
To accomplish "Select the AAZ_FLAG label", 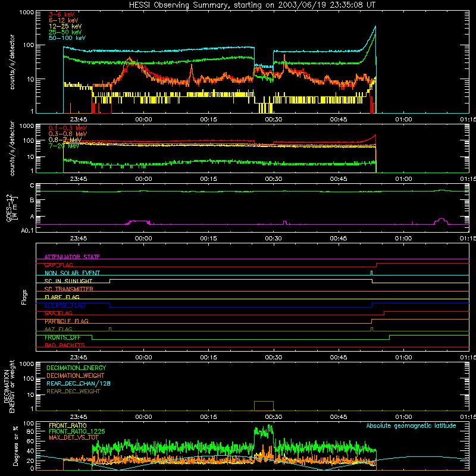I will (x=58, y=329).
